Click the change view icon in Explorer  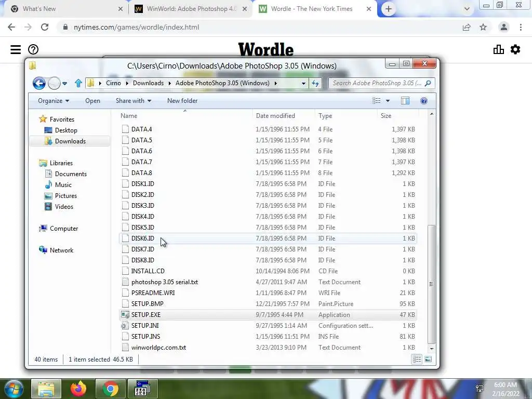click(x=376, y=101)
